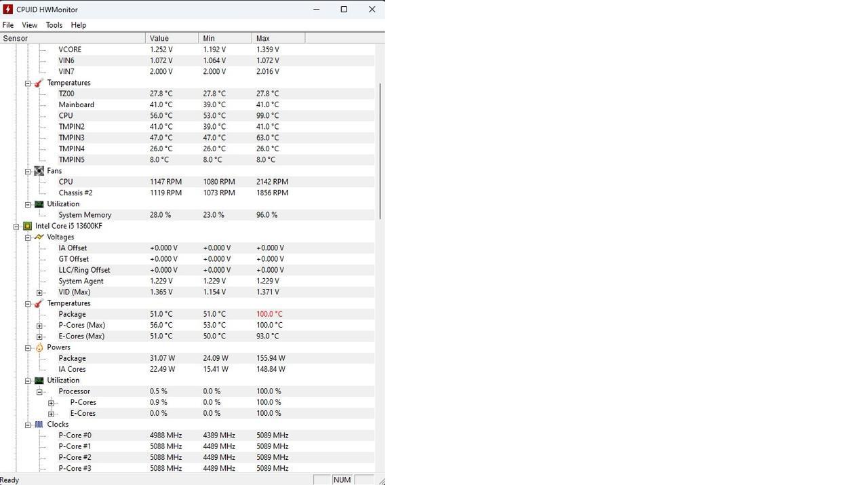This screenshot has width=868, height=485.
Task: Click the CPU icon beside Intel Core i5 13600KF
Action: pos(27,226)
